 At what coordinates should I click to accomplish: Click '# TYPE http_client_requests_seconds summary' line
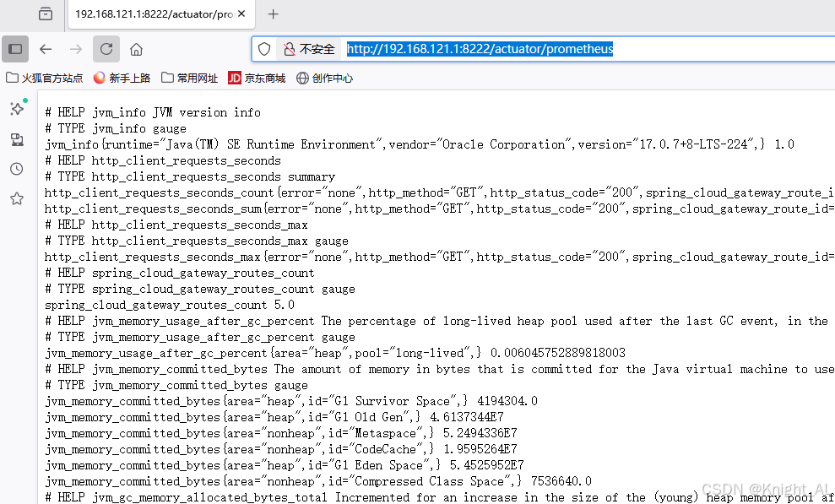(190, 176)
